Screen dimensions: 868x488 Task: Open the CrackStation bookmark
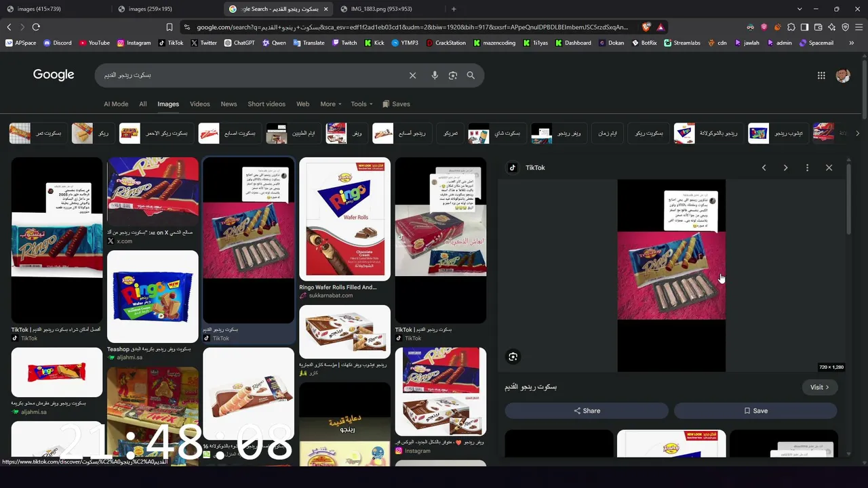(446, 43)
